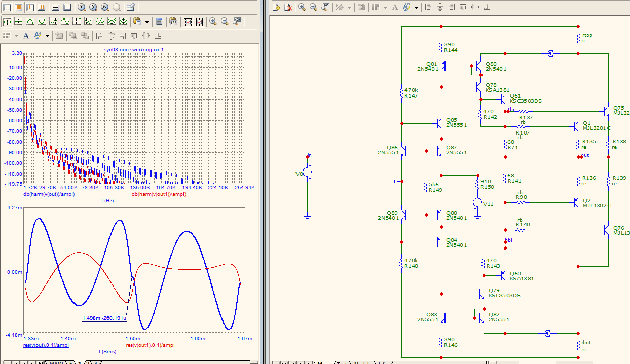Screen dimensions: 630x364
Task: Toggle the two-vertical-orange-lines plot layout button
Action: (42, 7)
